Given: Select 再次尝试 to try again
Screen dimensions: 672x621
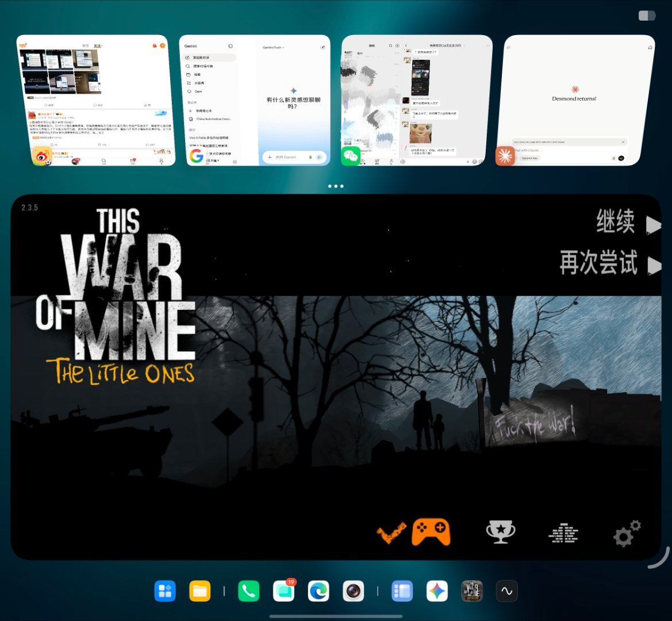Looking at the screenshot, I should [x=598, y=262].
